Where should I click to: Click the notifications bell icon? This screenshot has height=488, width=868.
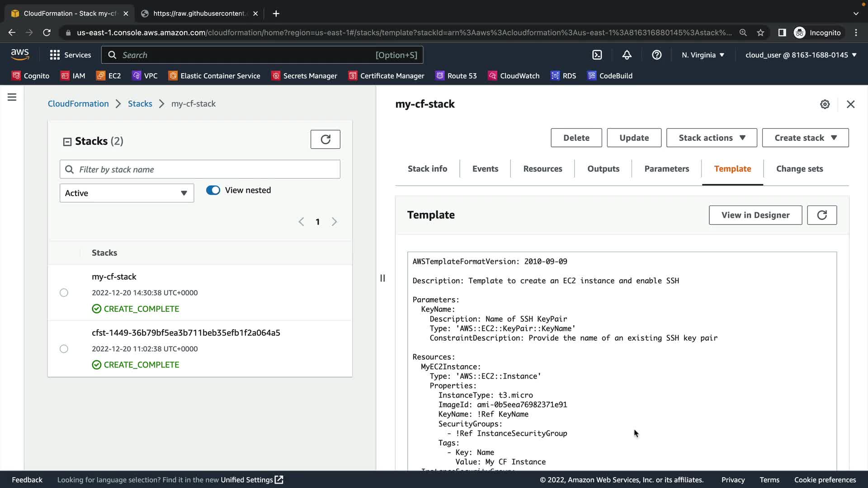pos(627,55)
